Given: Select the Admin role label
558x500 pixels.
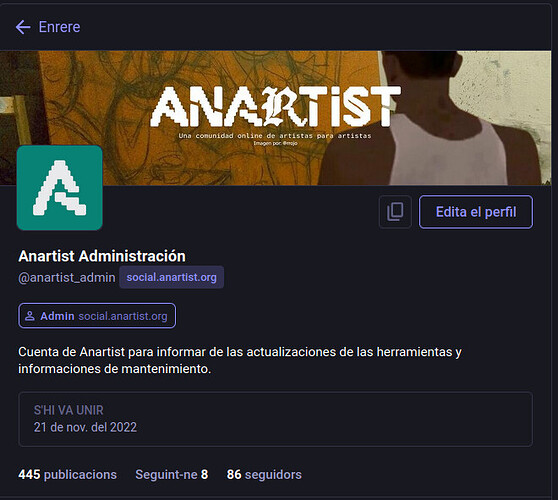Looking at the screenshot, I should [57, 316].
